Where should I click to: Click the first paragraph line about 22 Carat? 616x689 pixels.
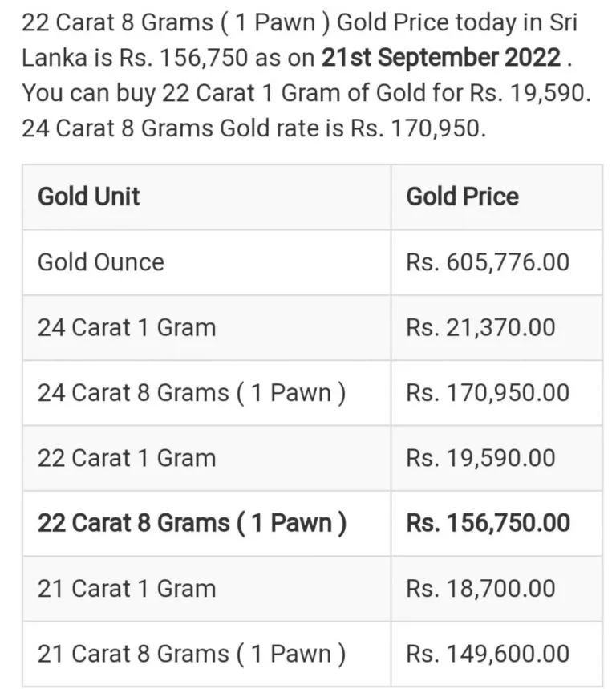tap(299, 22)
